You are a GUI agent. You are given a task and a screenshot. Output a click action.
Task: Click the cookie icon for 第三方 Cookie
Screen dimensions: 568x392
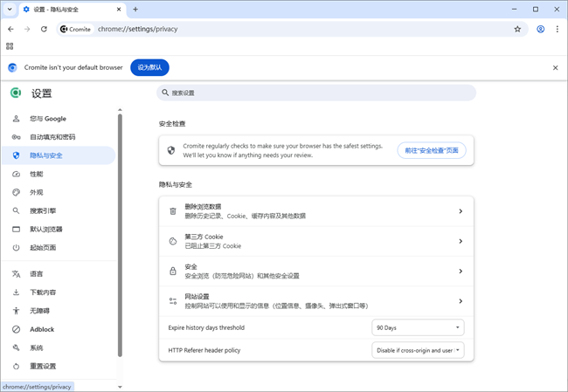(x=173, y=242)
